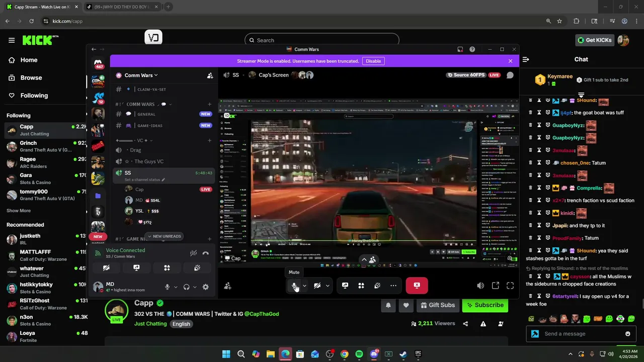This screenshot has width=644, height=362.
Task: Open soundboard in Voice Connected panel
Action: 197,268
